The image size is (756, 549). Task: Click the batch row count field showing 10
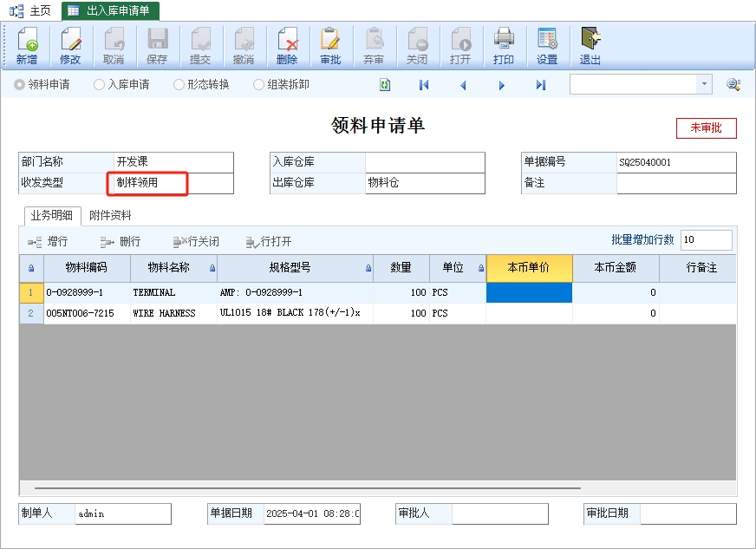pyautogui.click(x=707, y=239)
